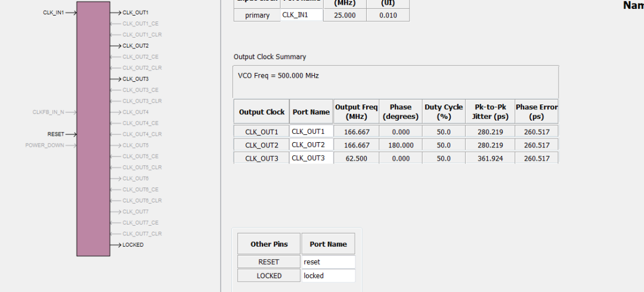
Task: Click the purple clocking block symbol
Action: (93, 128)
